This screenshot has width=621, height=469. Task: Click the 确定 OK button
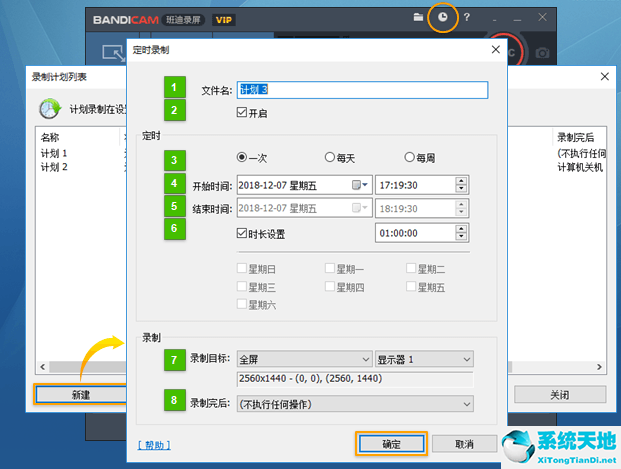[391, 444]
